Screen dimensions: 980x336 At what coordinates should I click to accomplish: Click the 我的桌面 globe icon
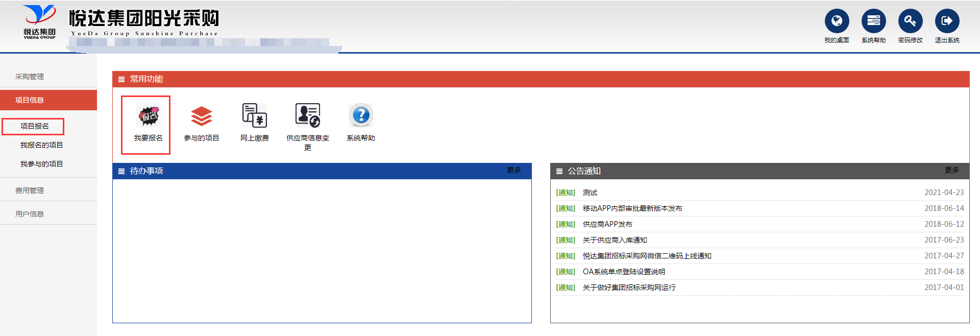tap(837, 21)
